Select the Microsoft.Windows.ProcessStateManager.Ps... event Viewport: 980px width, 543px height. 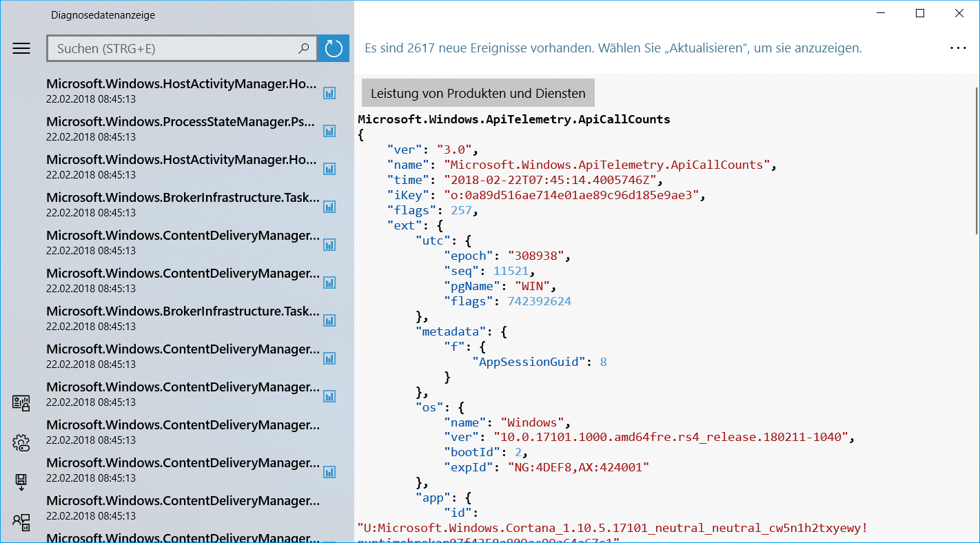coord(181,129)
